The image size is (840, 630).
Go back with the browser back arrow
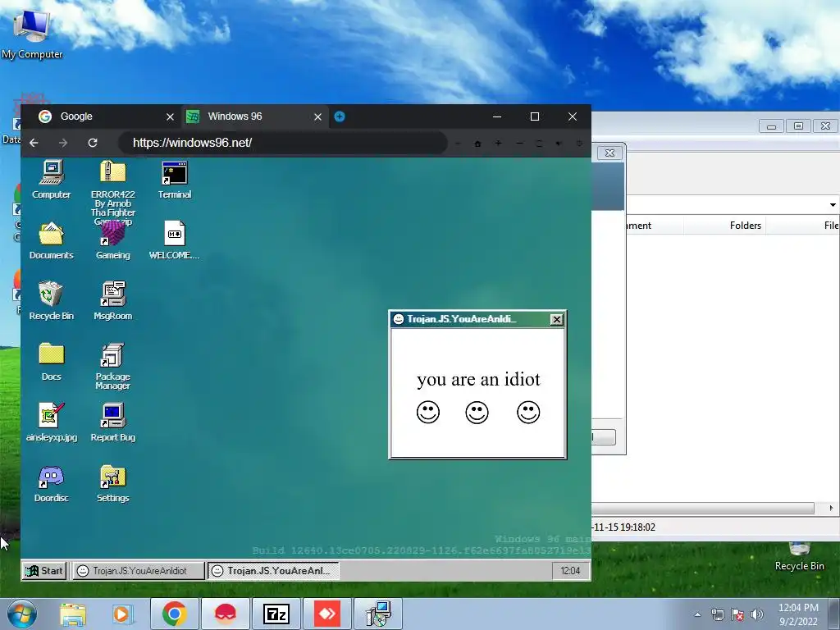coord(34,143)
